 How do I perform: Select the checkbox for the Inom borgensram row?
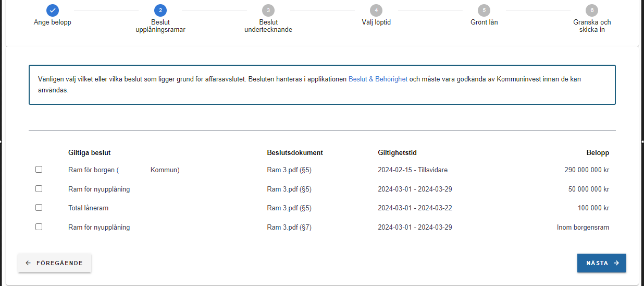click(x=39, y=227)
